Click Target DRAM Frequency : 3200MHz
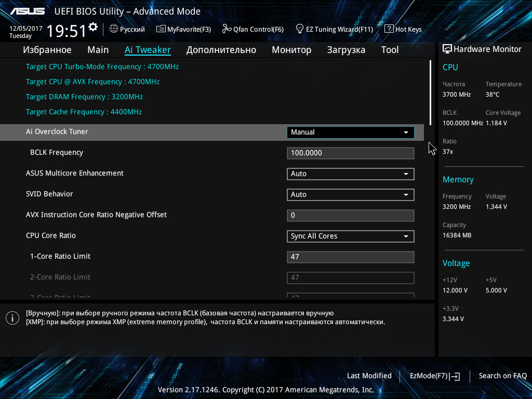Screen dimensions: 532x399 click(85, 97)
